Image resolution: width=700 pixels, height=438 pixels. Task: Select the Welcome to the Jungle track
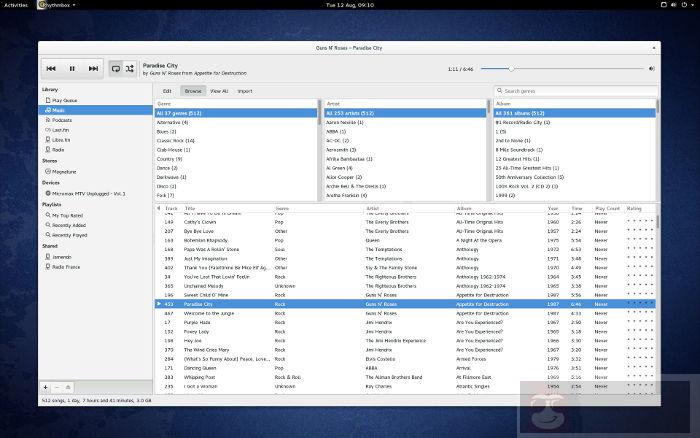[405, 313]
